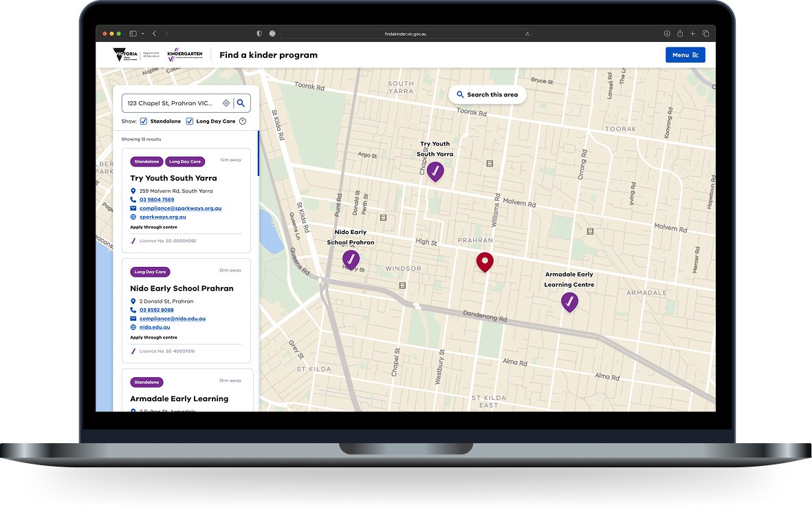Click the results list scrollbar
This screenshot has width=812, height=512.
coord(259,154)
